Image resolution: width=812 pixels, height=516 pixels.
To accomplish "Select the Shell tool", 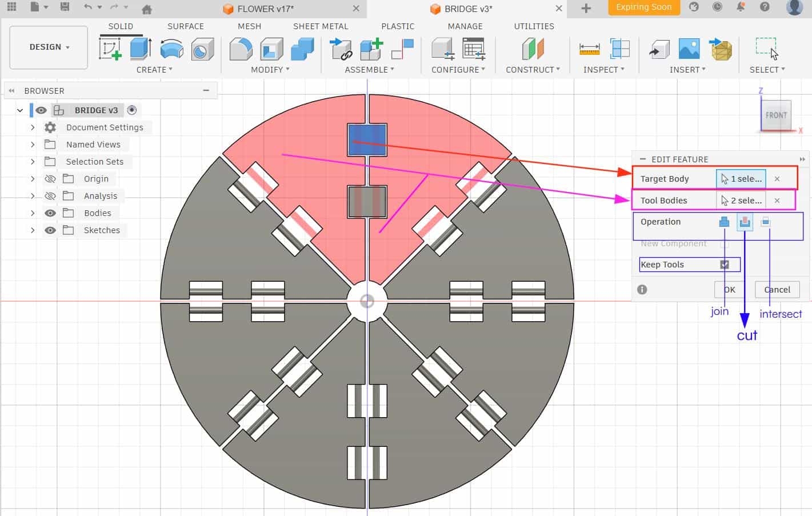I will (x=271, y=49).
